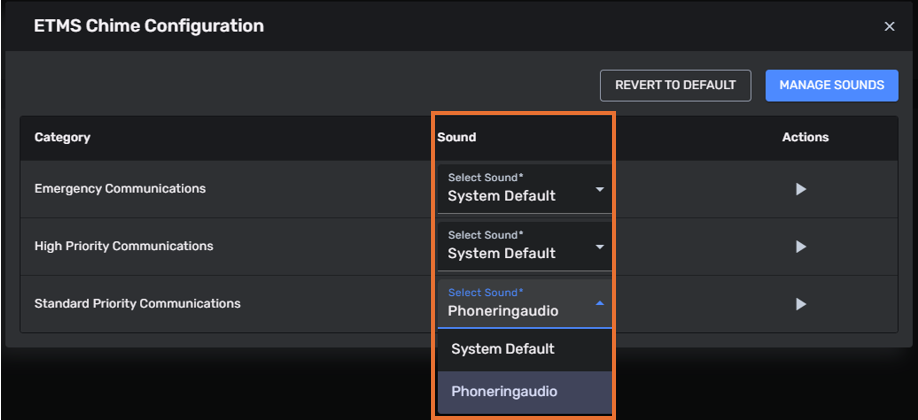Collapse the Standard Priority dropdown with its arrow
Screen dimensions: 918x420
click(599, 302)
